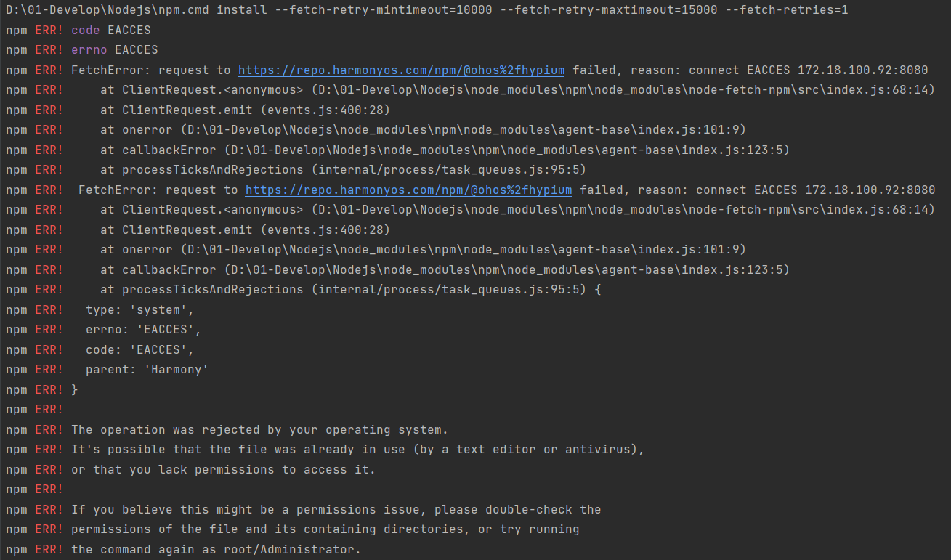Click the closing curly brace line
The width and height of the screenshot is (951, 560).
42,389
